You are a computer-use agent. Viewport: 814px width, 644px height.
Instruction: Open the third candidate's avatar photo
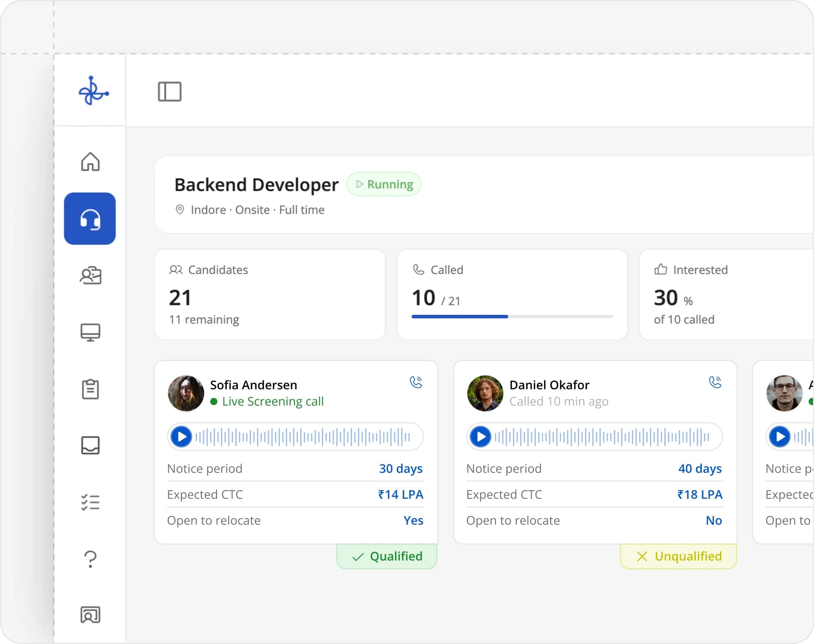tap(784, 393)
